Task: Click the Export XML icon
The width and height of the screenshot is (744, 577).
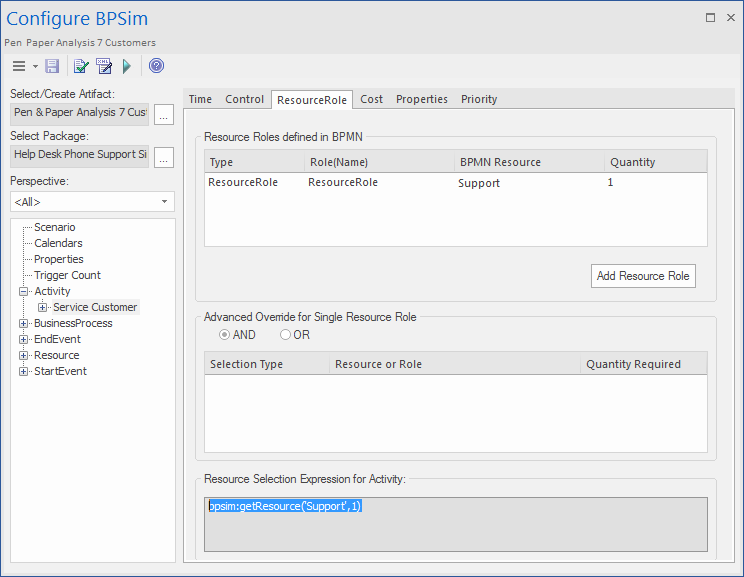Action: pos(104,66)
